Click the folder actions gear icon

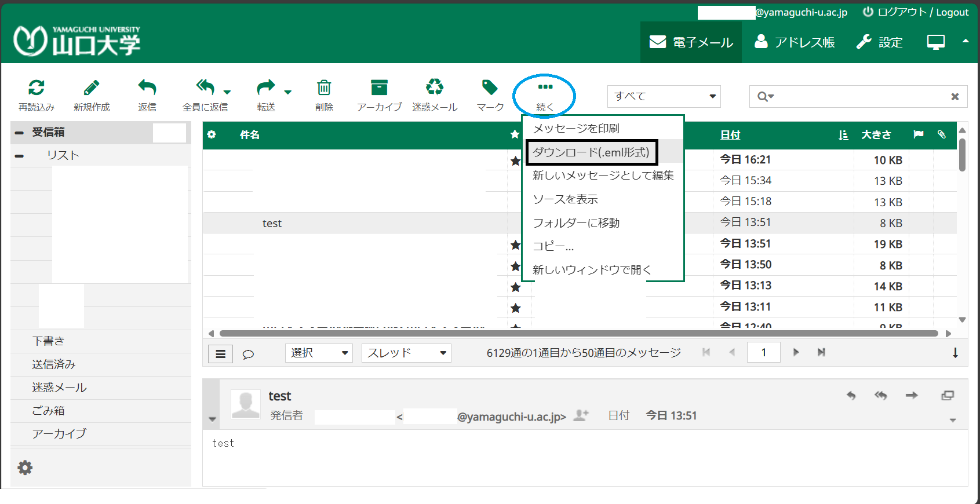tap(25, 468)
